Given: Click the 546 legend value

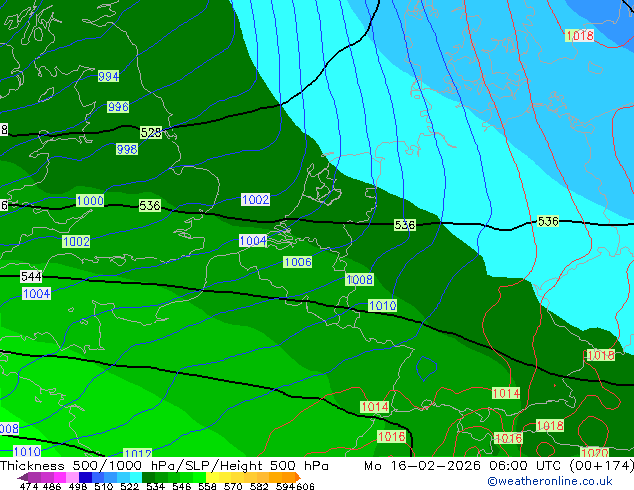Looking at the screenshot, I should click(182, 486).
